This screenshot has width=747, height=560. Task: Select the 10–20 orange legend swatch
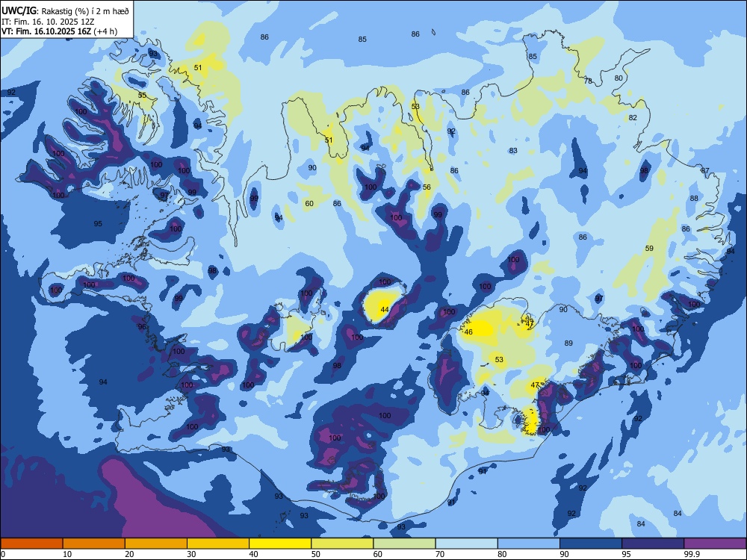click(94, 544)
